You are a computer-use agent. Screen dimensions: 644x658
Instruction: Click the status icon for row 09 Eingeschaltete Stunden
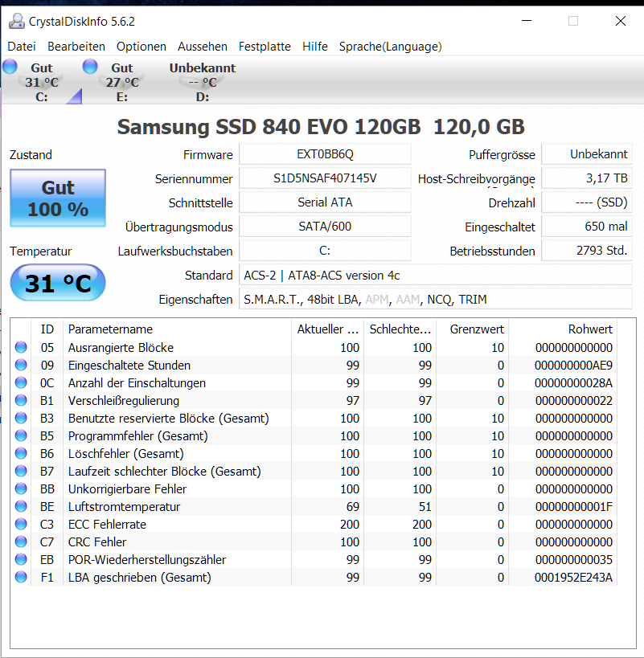(21, 365)
